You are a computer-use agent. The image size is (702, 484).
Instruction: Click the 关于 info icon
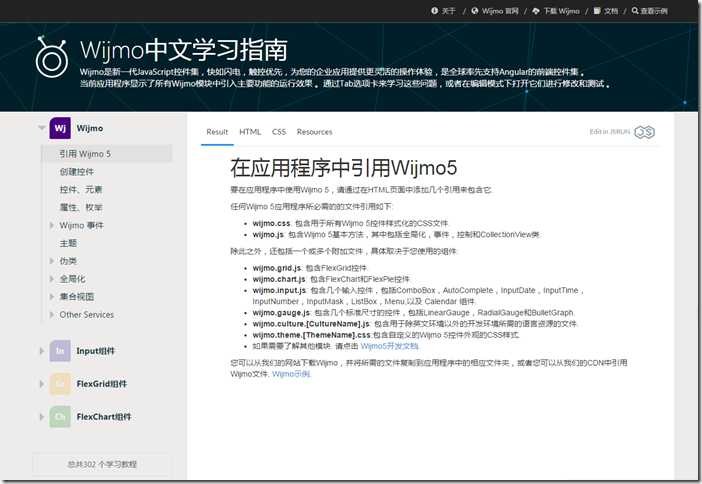coord(434,11)
